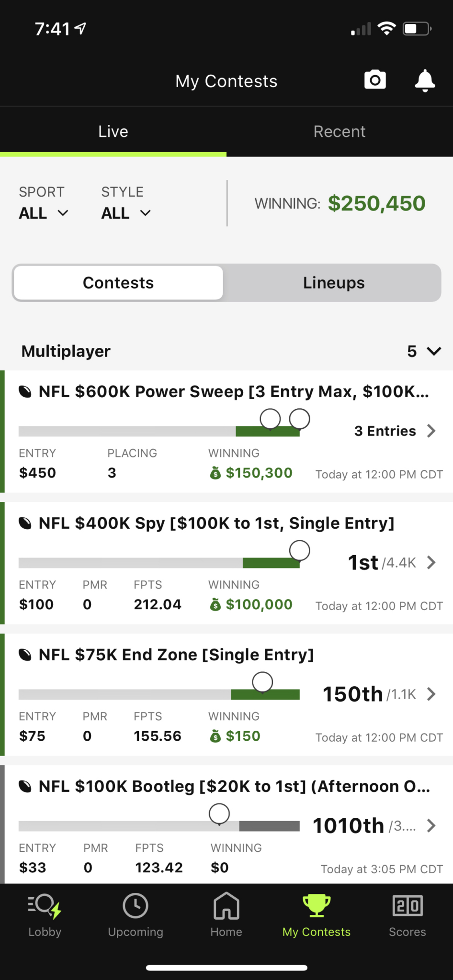This screenshot has width=453, height=980.
Task: Switch to the Recent tab
Action: click(x=340, y=132)
